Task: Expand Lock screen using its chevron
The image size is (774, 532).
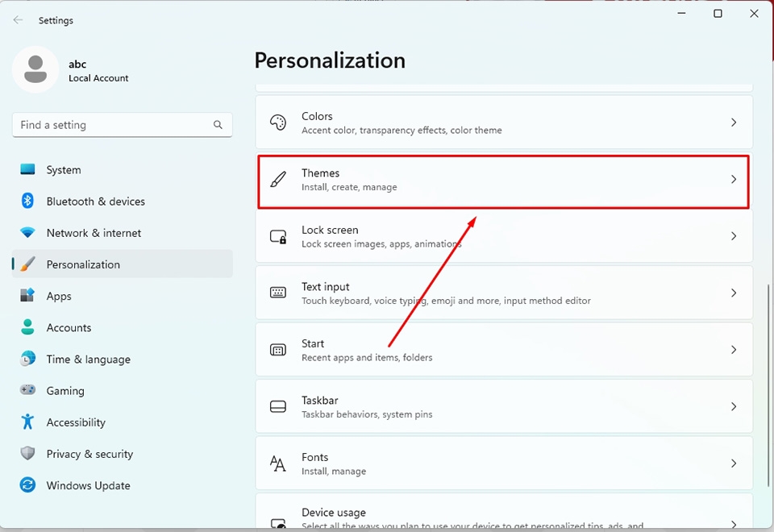Action: tap(734, 236)
